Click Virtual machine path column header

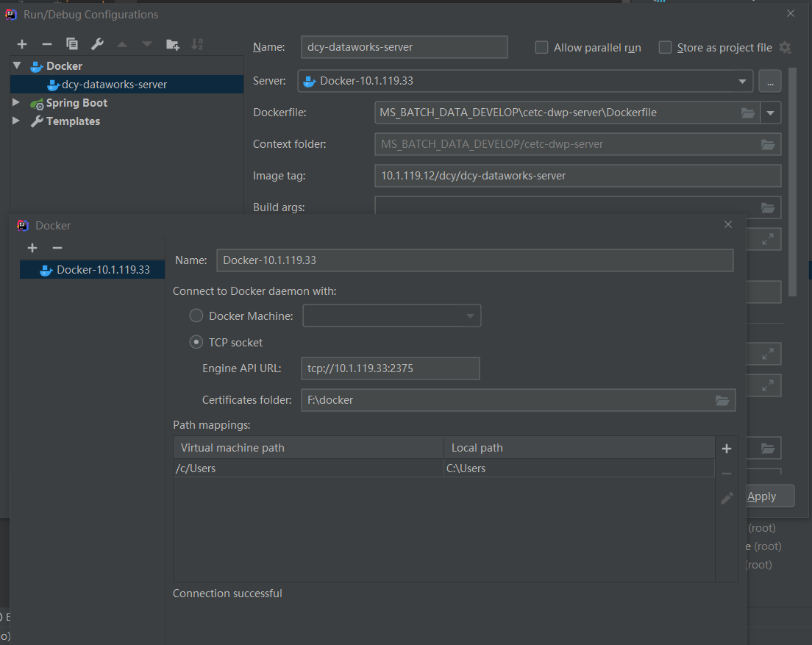click(309, 448)
